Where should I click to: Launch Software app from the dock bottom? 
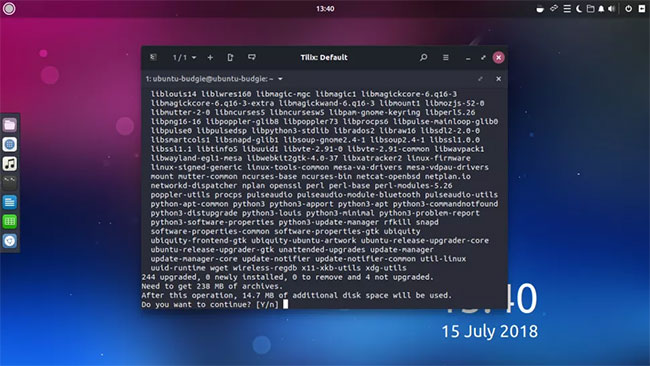tap(10, 240)
